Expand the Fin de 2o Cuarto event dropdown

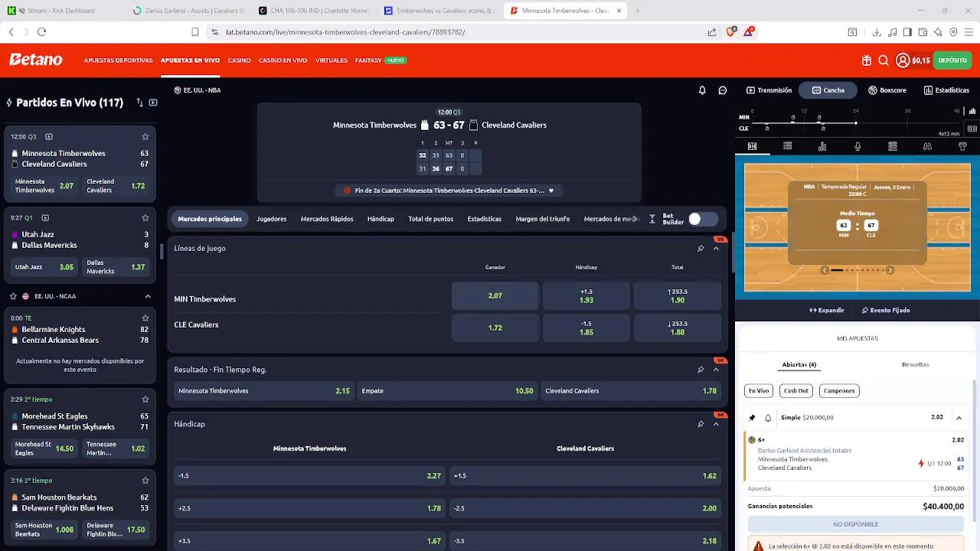point(551,191)
